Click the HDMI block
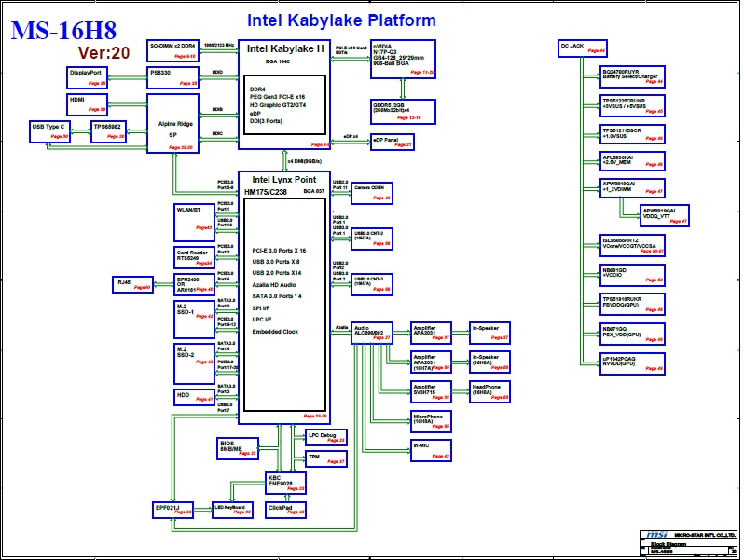This screenshot has width=744, height=560. [x=88, y=104]
